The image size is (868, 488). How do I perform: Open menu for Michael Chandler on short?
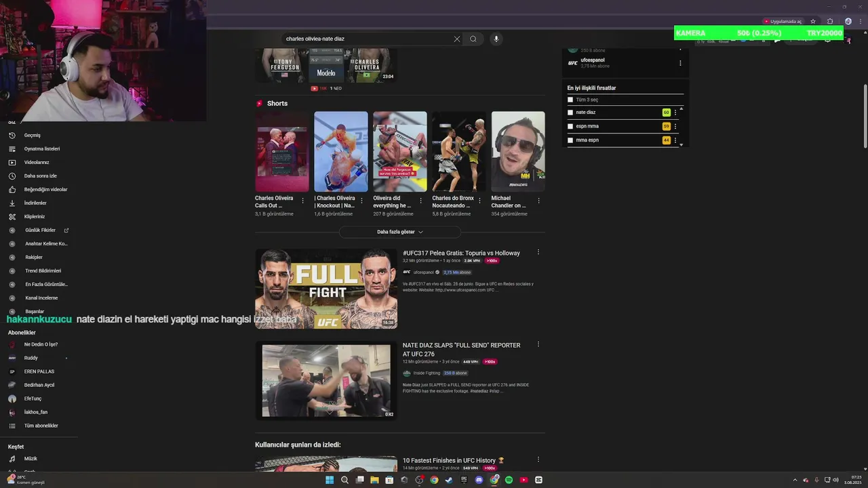click(x=539, y=201)
